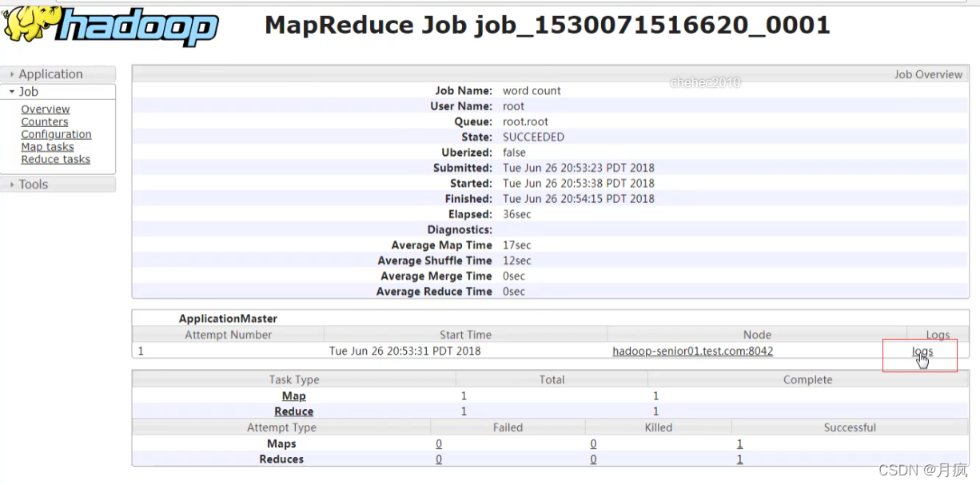
Task: Click the Job Overview panel title
Action: point(928,74)
